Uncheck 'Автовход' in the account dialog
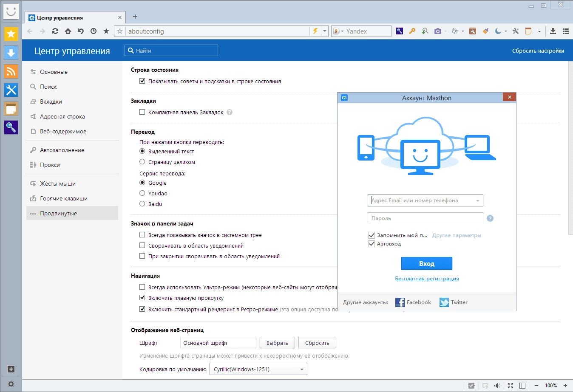 (372, 244)
